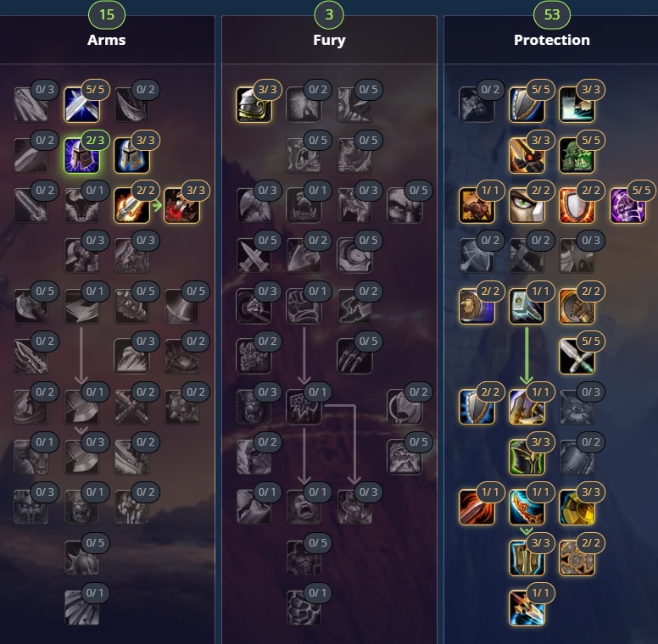
Task: Select the flaming sword 2/2 Arms talent
Action: coord(131,205)
